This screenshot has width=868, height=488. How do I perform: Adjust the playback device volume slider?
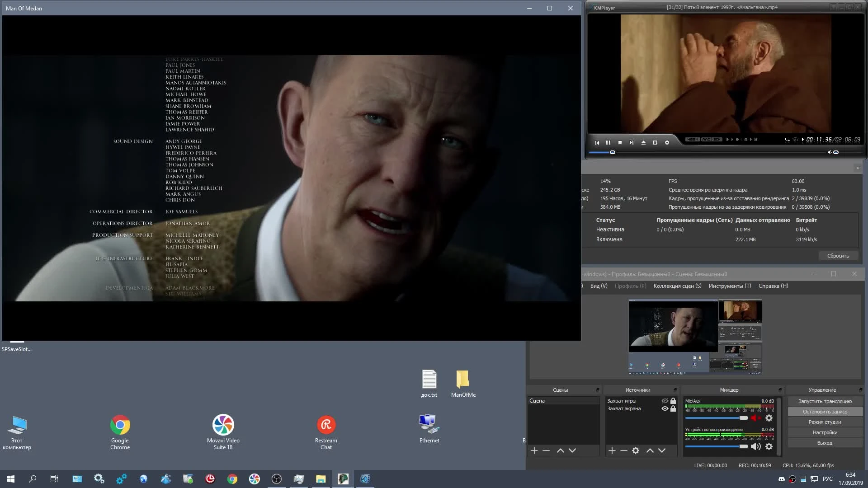click(743, 446)
